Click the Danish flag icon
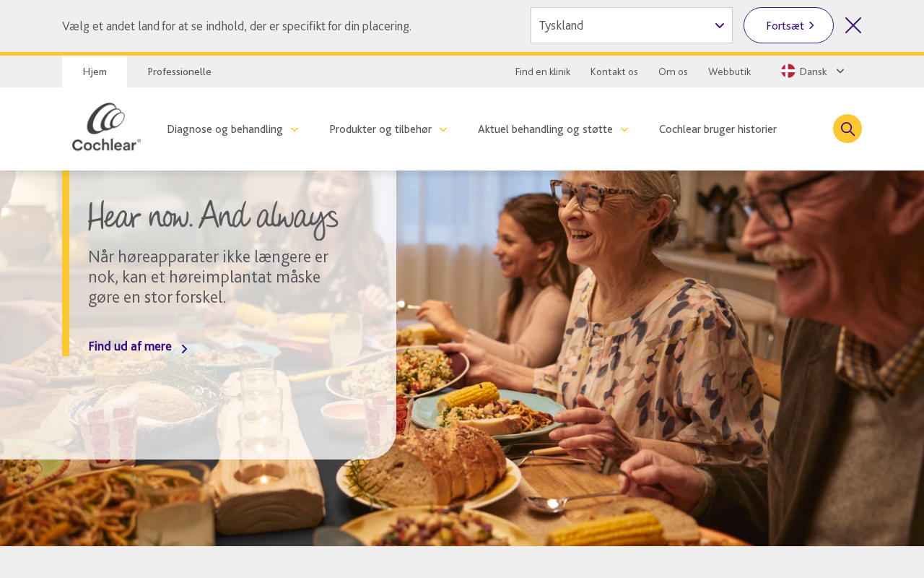Screen dimensions: 924x578 coord(788,72)
